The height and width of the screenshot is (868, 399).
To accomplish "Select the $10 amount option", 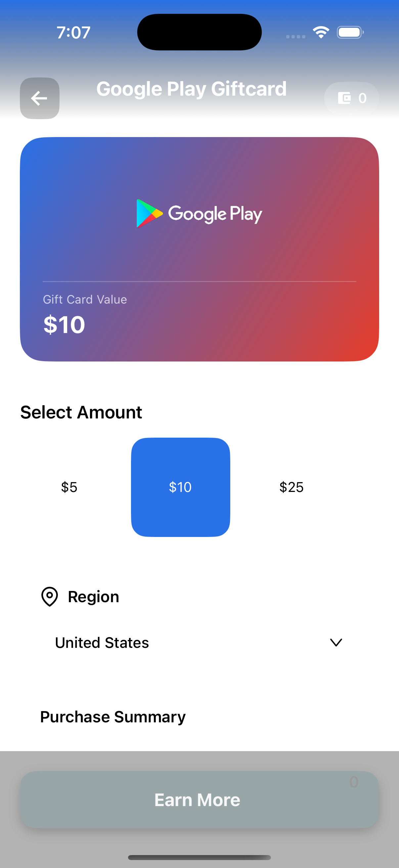I will 180,487.
